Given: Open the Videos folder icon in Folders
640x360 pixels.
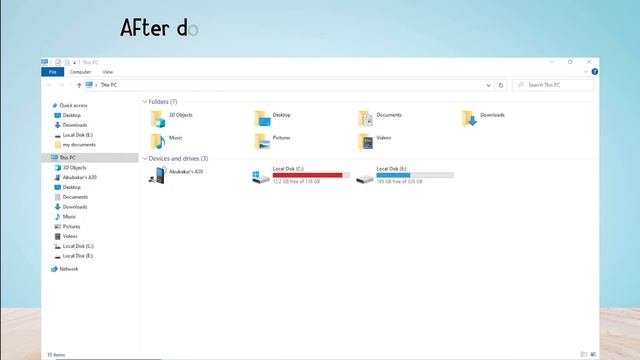Looking at the screenshot, I should 366,142.
